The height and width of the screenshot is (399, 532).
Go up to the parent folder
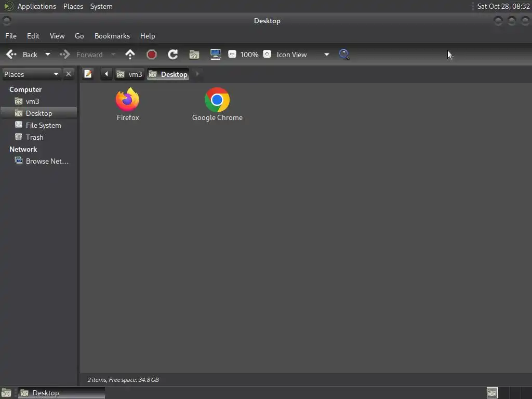[130, 55]
